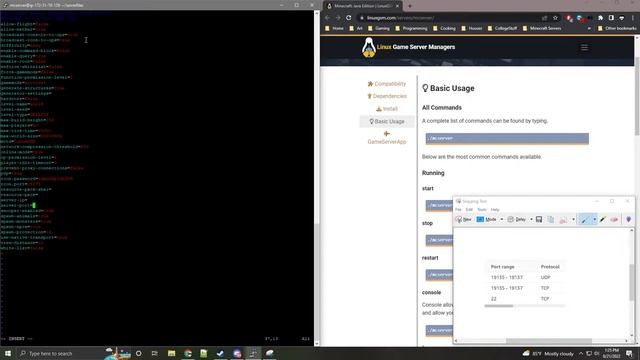Open the Mode dropdown arrow

point(502,220)
